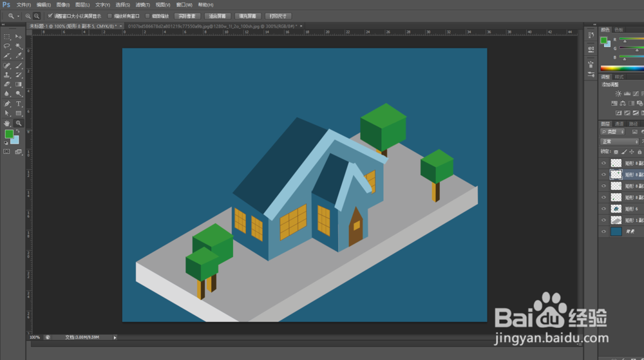This screenshot has height=360, width=644.
Task: Open 图像 Image menu
Action: [x=63, y=5]
